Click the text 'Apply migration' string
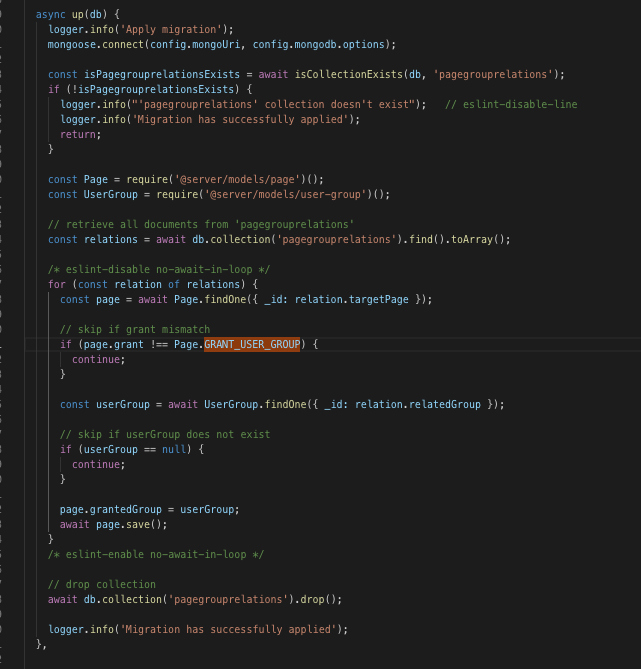This screenshot has width=641, height=669. click(x=171, y=29)
